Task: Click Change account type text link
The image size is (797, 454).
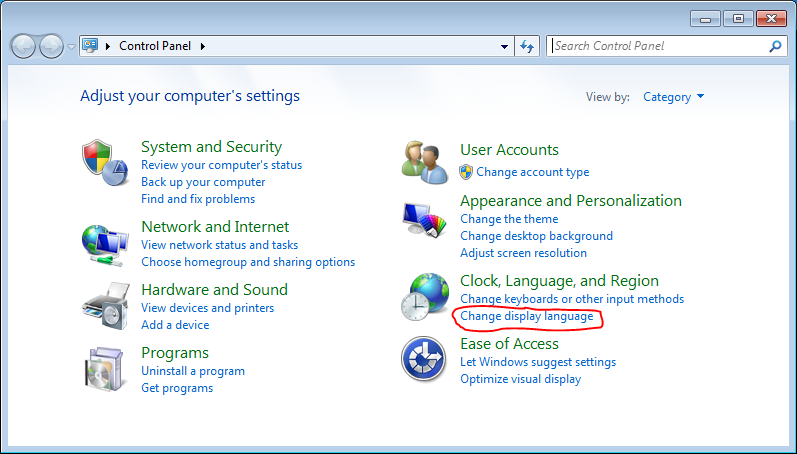Action: (533, 172)
